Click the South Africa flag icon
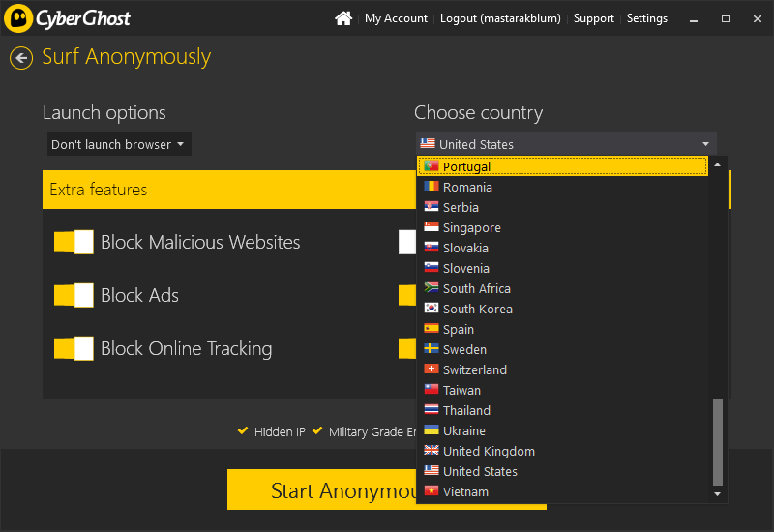Viewport: 774px width, 532px height. coord(432,287)
